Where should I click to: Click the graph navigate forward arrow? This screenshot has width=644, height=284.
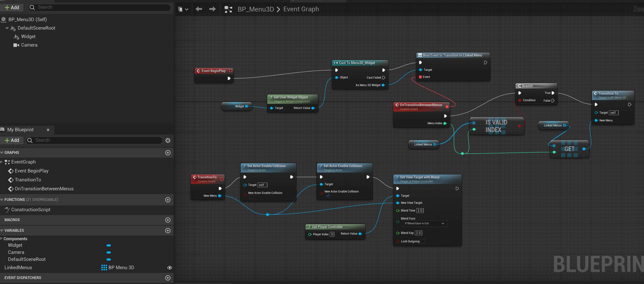point(212,9)
